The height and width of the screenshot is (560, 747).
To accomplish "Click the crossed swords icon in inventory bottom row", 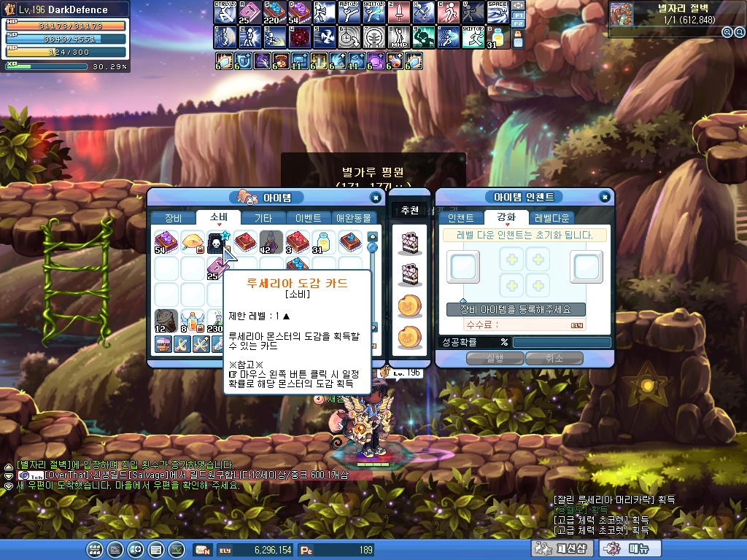I will tap(182, 344).
